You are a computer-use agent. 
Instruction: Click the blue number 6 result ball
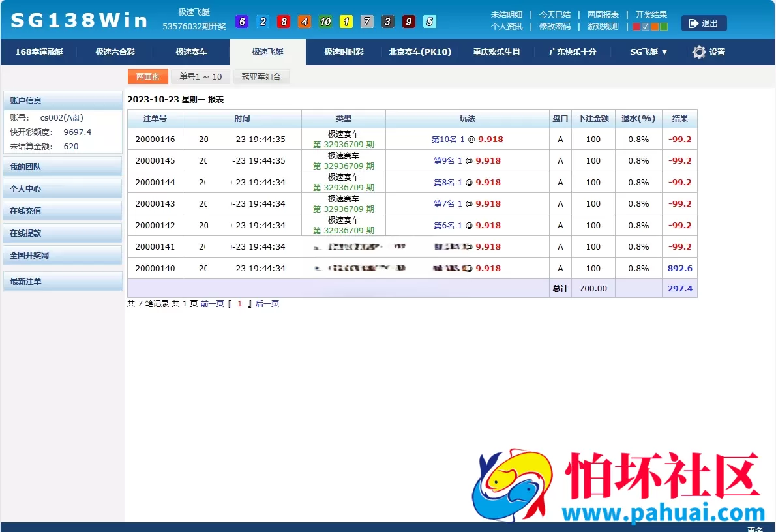click(241, 22)
